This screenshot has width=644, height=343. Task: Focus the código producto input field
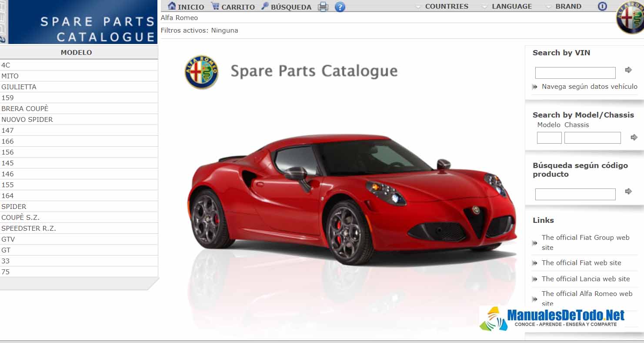click(x=575, y=194)
